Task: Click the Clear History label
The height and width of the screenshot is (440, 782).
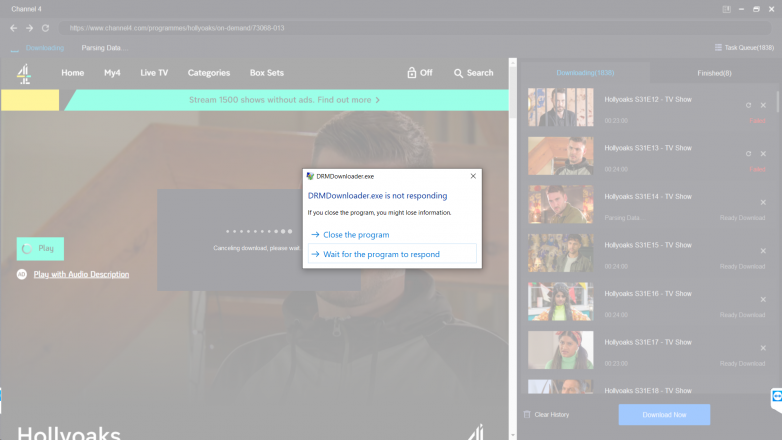Action: 552,415
